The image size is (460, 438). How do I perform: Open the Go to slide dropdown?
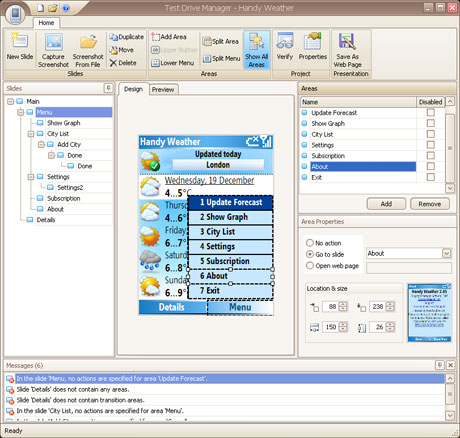(x=447, y=253)
